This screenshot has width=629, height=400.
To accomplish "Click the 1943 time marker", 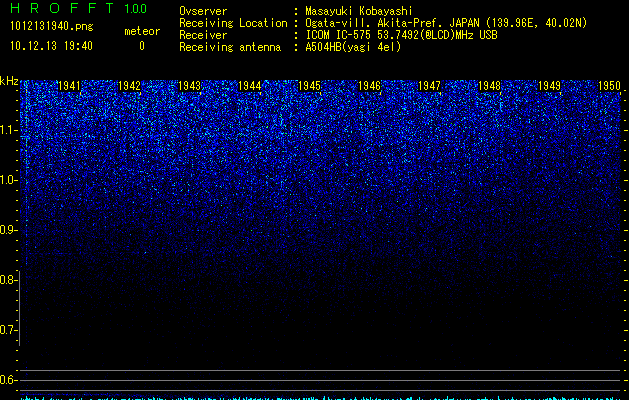I will (x=189, y=86).
